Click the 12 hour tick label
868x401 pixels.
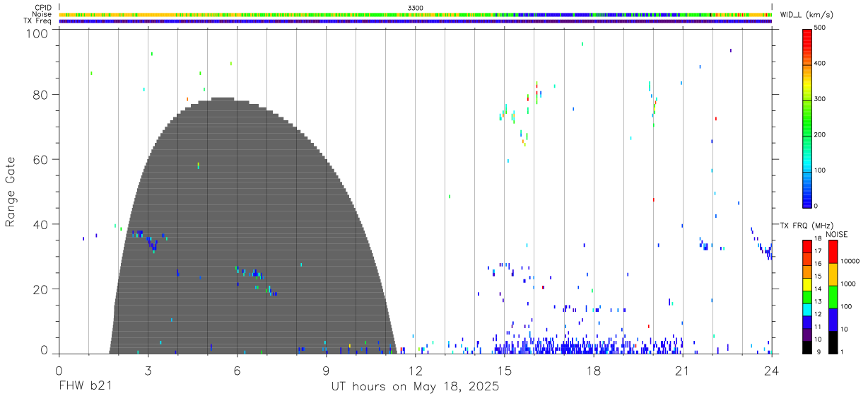click(x=415, y=371)
